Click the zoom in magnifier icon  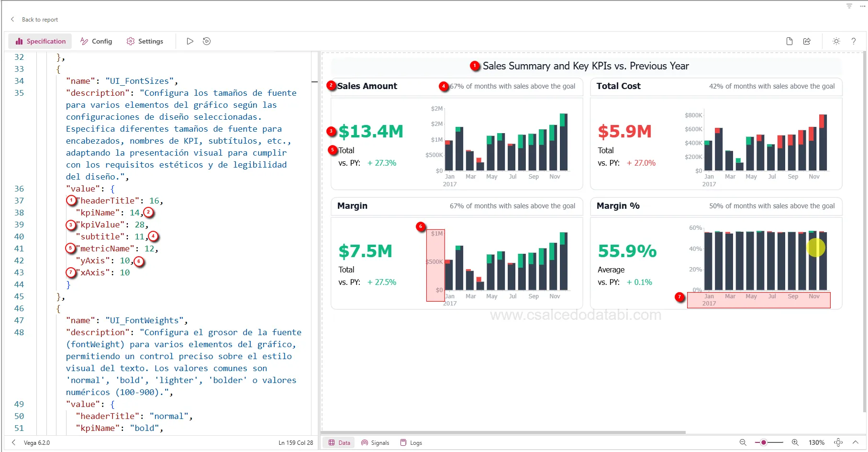[795, 442]
